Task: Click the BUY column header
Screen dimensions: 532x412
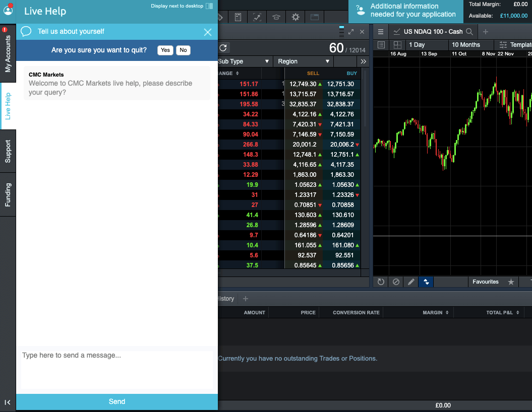Action: click(351, 73)
